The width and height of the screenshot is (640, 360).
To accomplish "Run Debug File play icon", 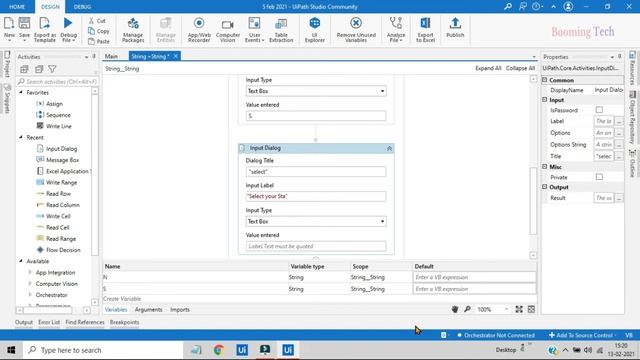I will click(x=68, y=23).
